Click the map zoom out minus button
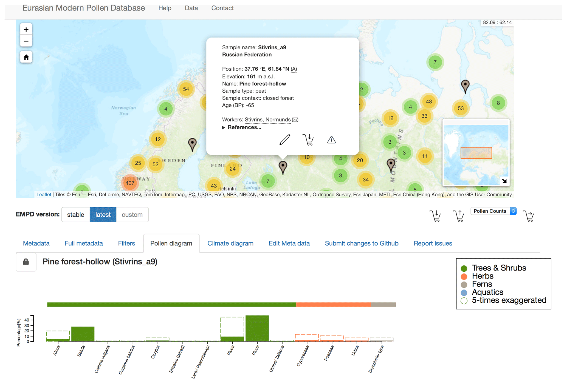The image size is (567, 392). [x=26, y=41]
